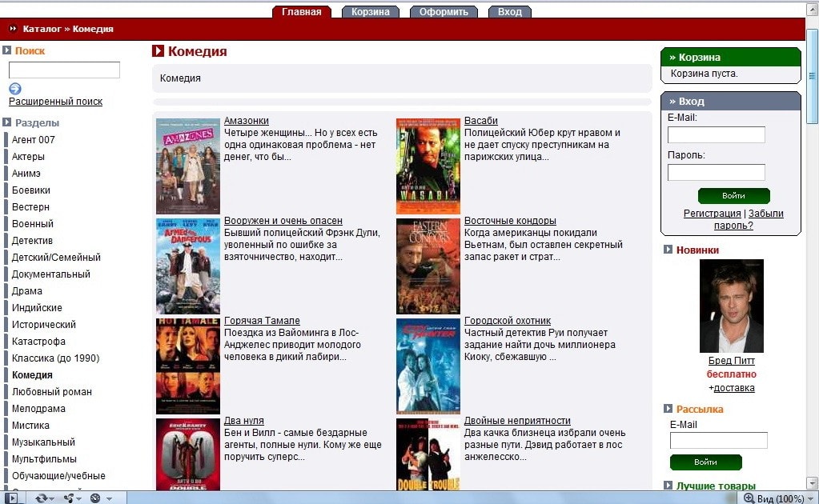
Task: Click the square icon next to Поиск
Action: point(6,50)
